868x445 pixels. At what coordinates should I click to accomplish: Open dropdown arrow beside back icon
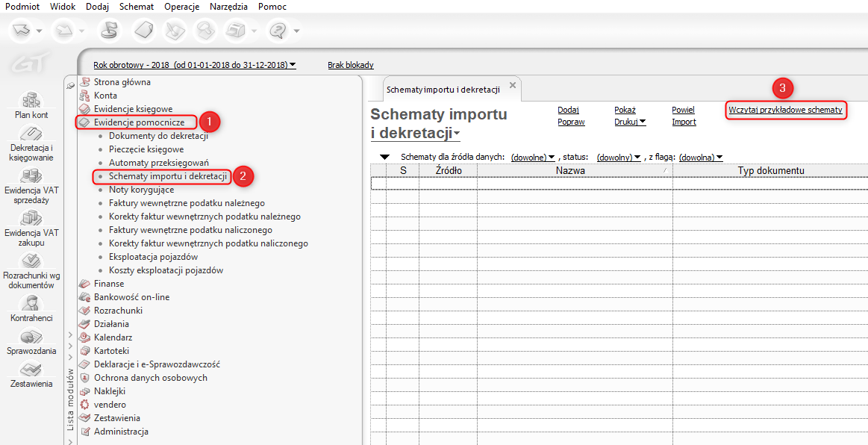[x=40, y=31]
